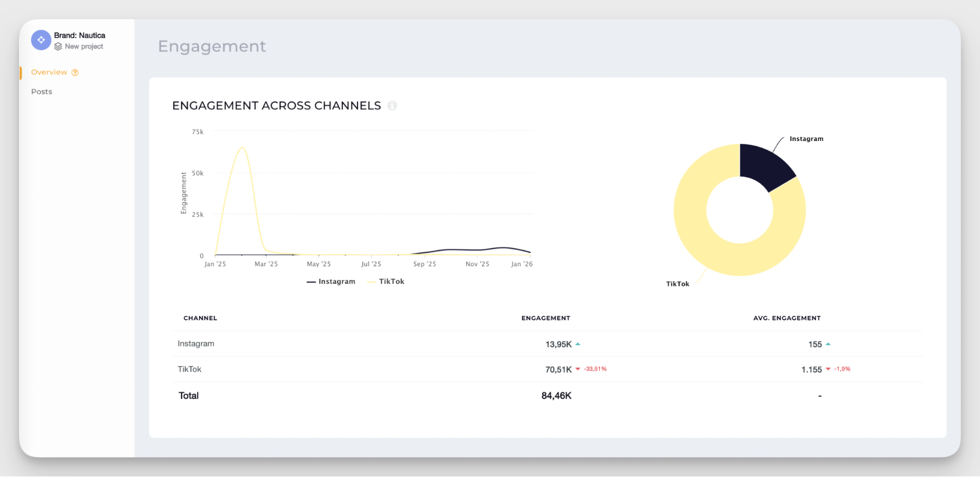Open the help icon next to Overview
Screen dimensions: 980x477
click(75, 72)
